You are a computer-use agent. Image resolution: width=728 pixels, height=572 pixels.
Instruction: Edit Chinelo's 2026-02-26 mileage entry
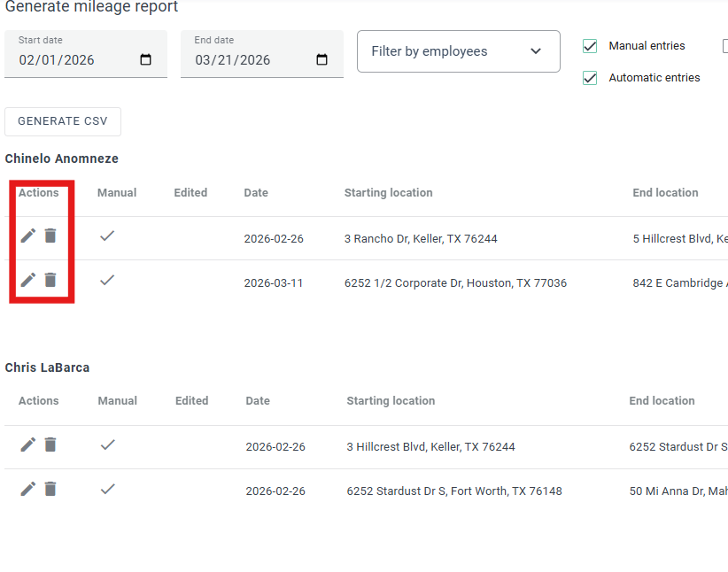(x=28, y=236)
